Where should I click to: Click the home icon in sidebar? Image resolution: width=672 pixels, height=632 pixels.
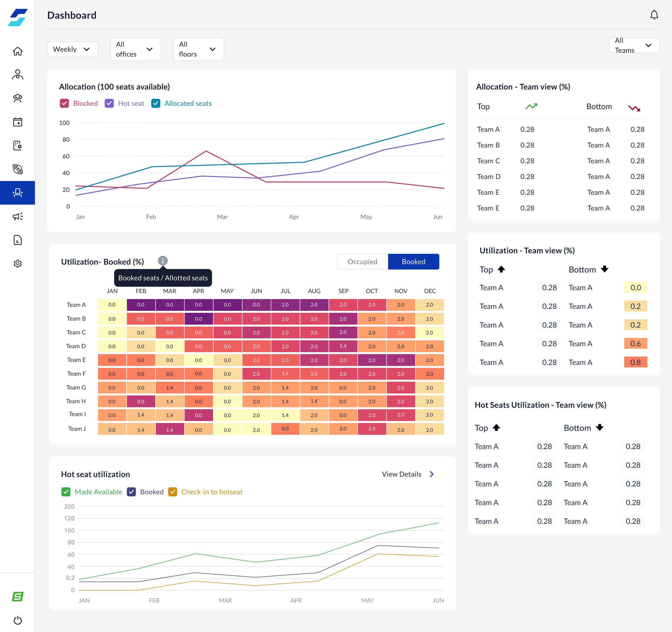[x=17, y=51]
